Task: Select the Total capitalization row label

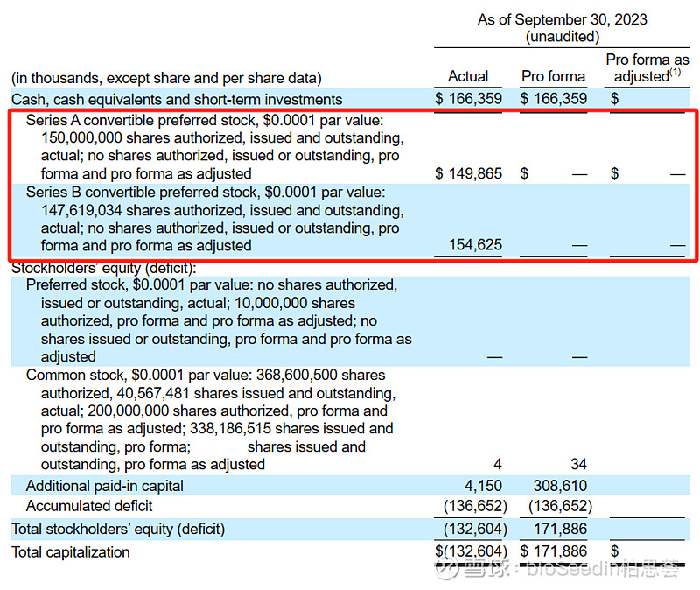Action: tap(70, 551)
